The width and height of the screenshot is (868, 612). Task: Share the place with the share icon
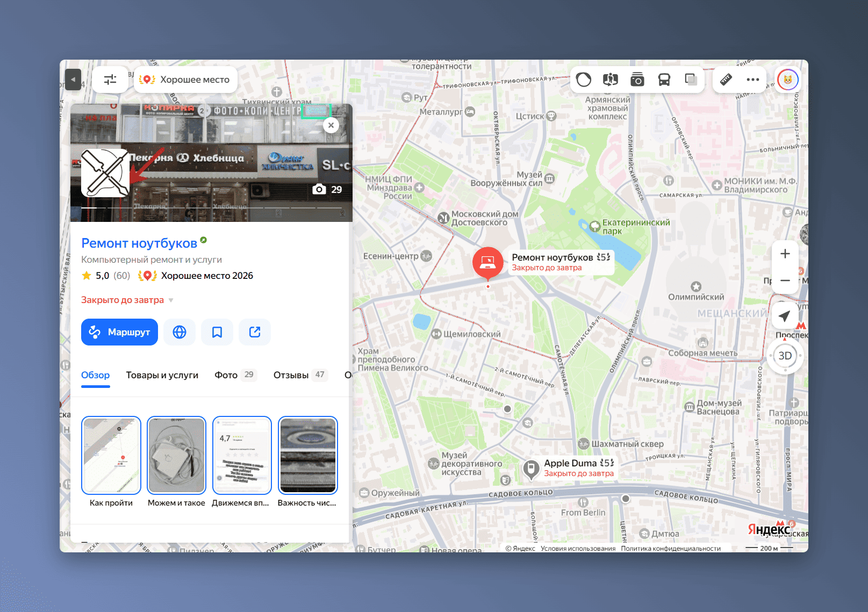pyautogui.click(x=255, y=332)
